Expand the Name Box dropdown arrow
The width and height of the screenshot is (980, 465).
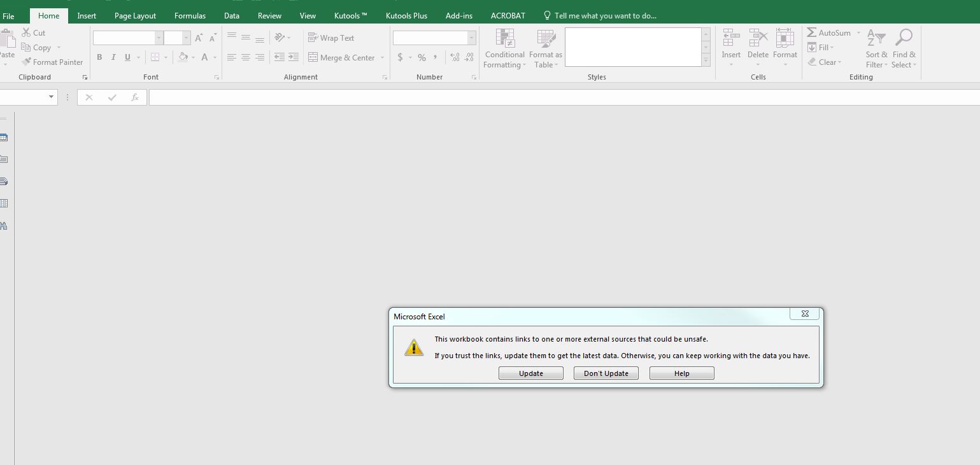[x=51, y=97]
